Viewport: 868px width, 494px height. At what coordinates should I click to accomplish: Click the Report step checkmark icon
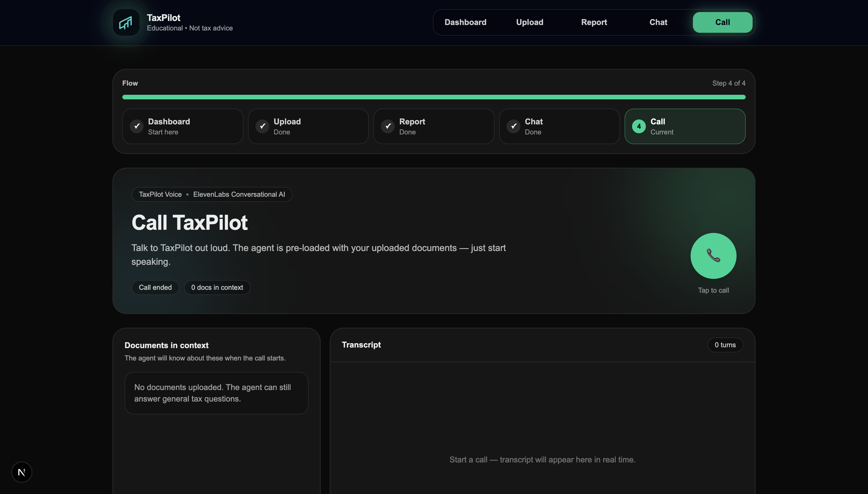(x=387, y=126)
